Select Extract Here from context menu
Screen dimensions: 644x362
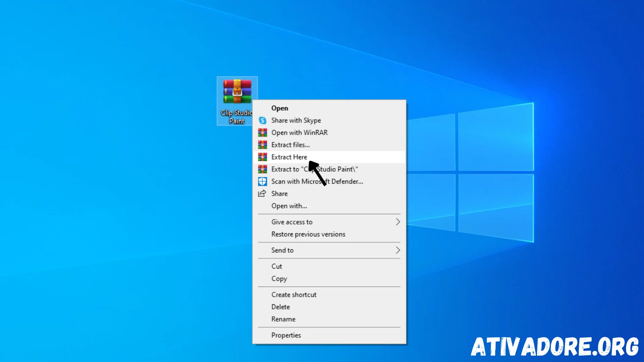click(x=289, y=157)
